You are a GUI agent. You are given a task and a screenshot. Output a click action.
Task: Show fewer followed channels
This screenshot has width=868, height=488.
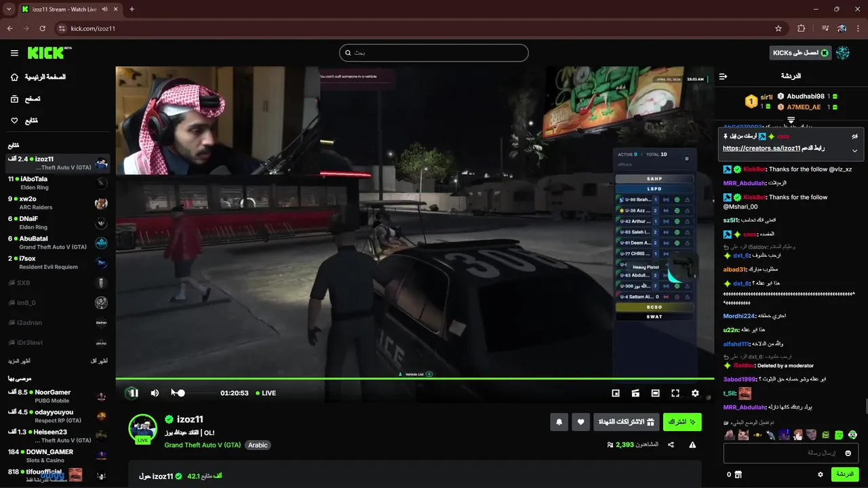(99, 361)
